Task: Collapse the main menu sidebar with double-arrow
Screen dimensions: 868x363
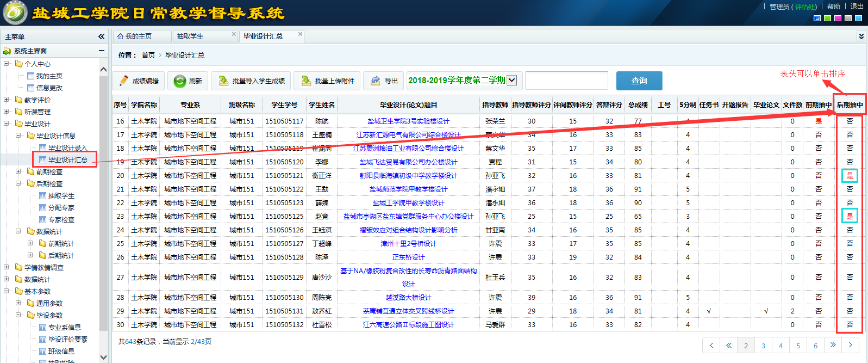Action: 101,36
